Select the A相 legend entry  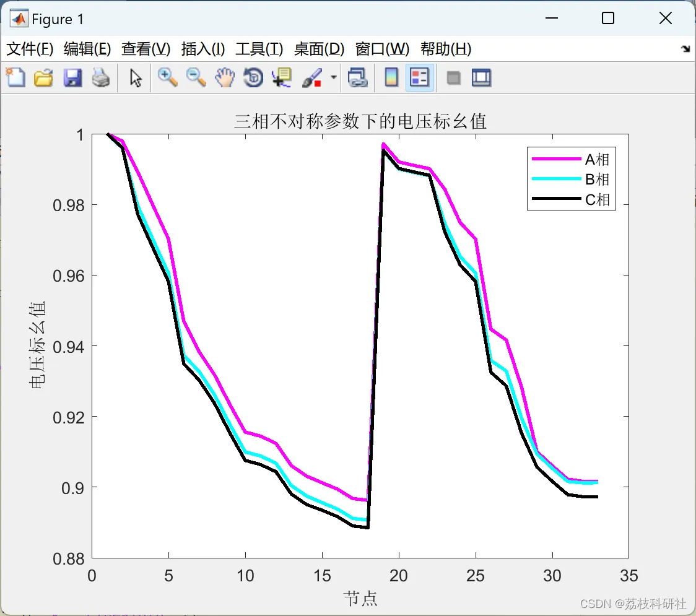click(597, 159)
